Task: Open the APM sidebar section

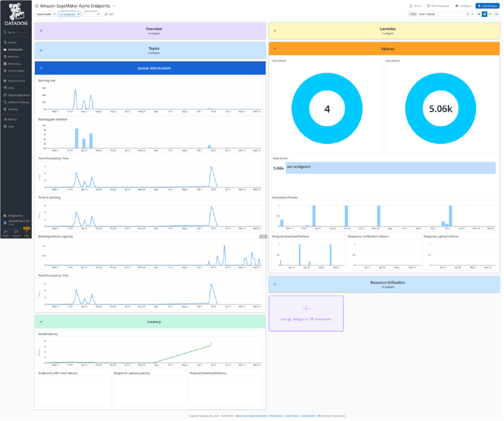Action: click(11, 88)
